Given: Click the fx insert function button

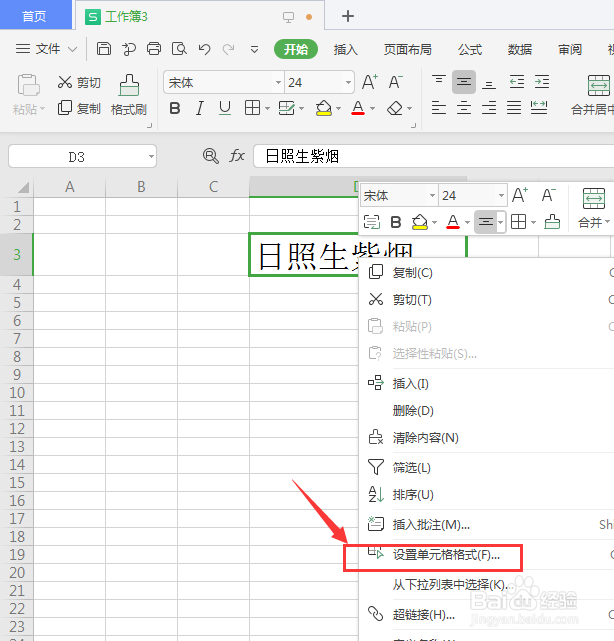Looking at the screenshot, I should pyautogui.click(x=237, y=156).
